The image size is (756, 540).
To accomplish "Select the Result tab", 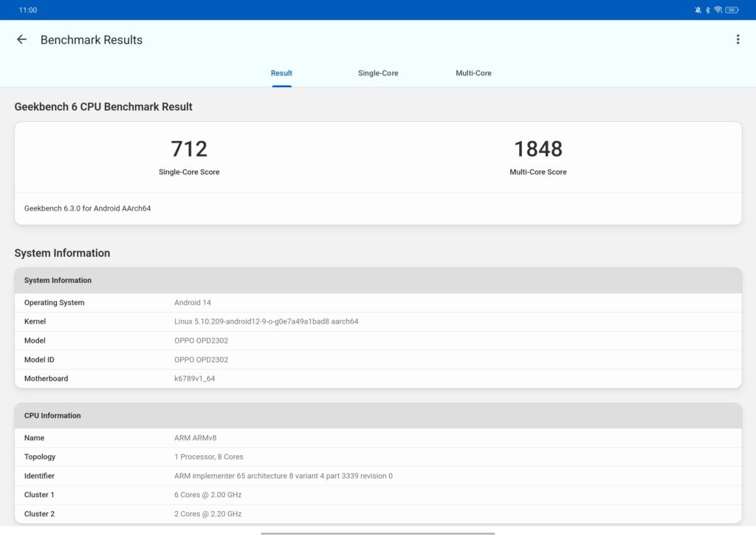I will click(x=281, y=73).
